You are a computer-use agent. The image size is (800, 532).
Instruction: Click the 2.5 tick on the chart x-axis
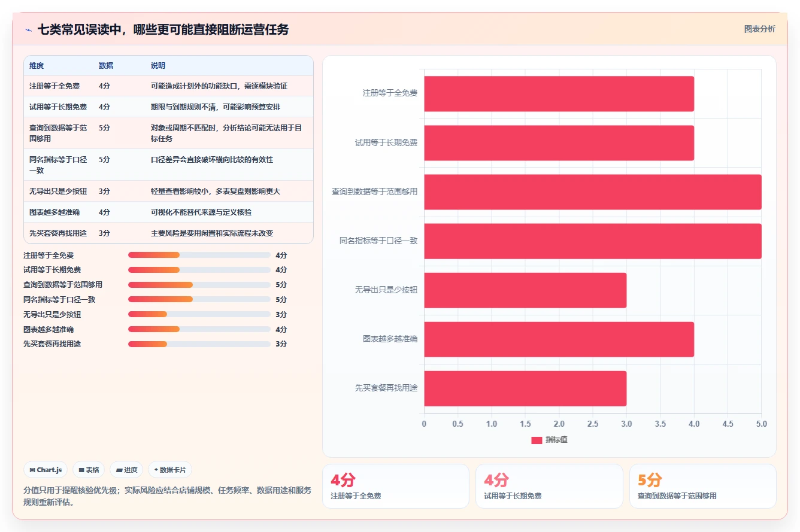point(593,424)
